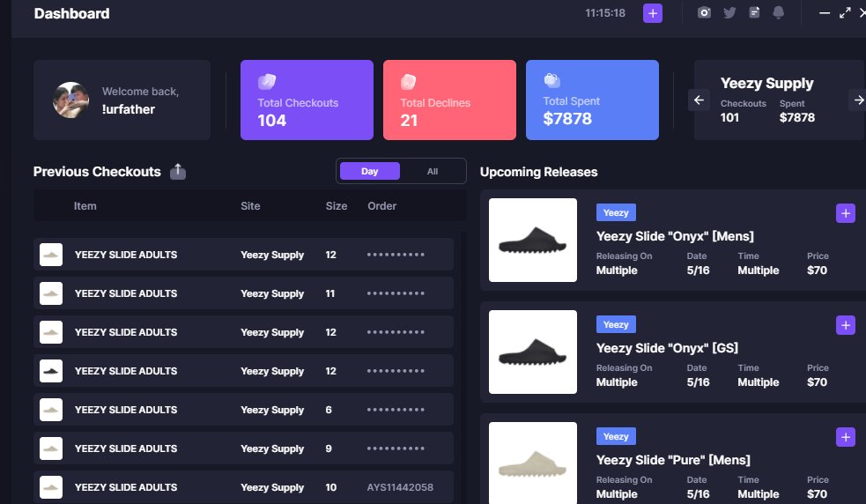
Task: Select the checkout row with size 11
Action: (x=243, y=293)
